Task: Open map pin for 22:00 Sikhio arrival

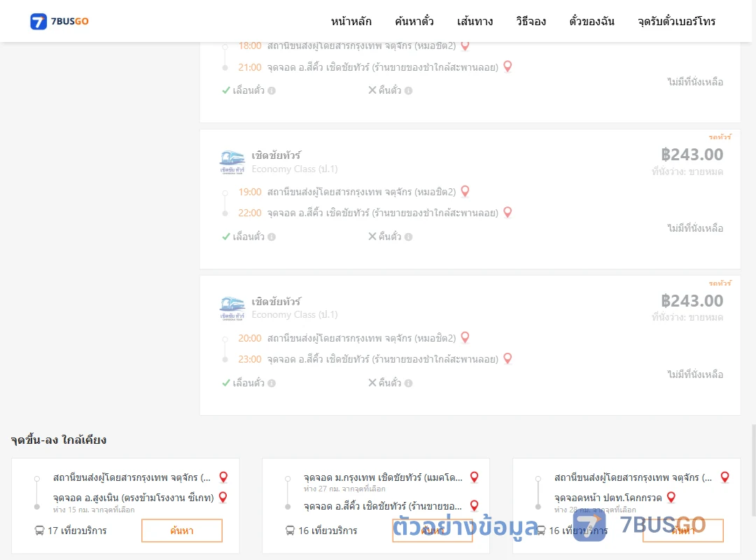Action: [x=507, y=212]
